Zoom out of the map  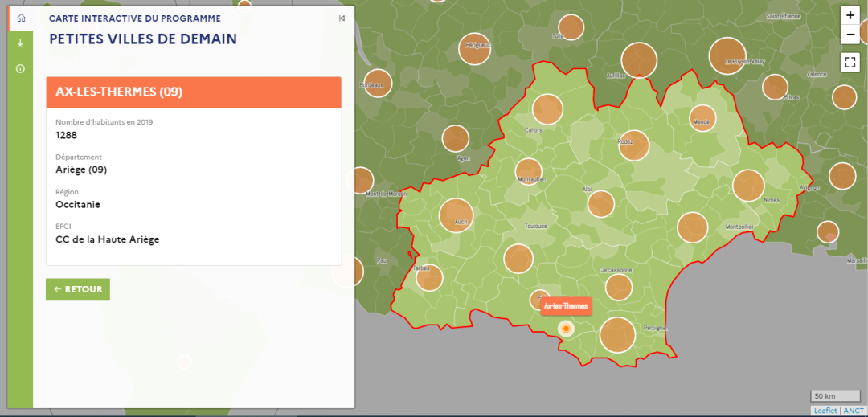coord(850,35)
